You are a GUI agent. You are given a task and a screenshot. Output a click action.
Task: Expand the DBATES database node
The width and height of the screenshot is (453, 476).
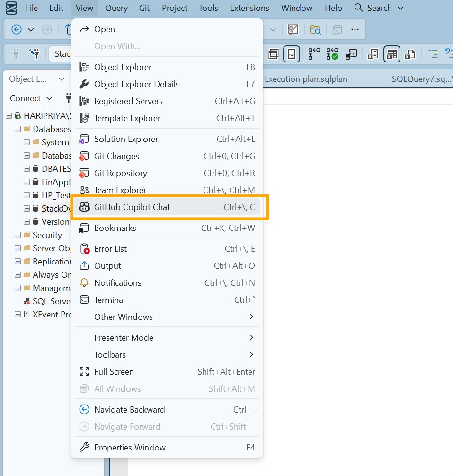27,168
